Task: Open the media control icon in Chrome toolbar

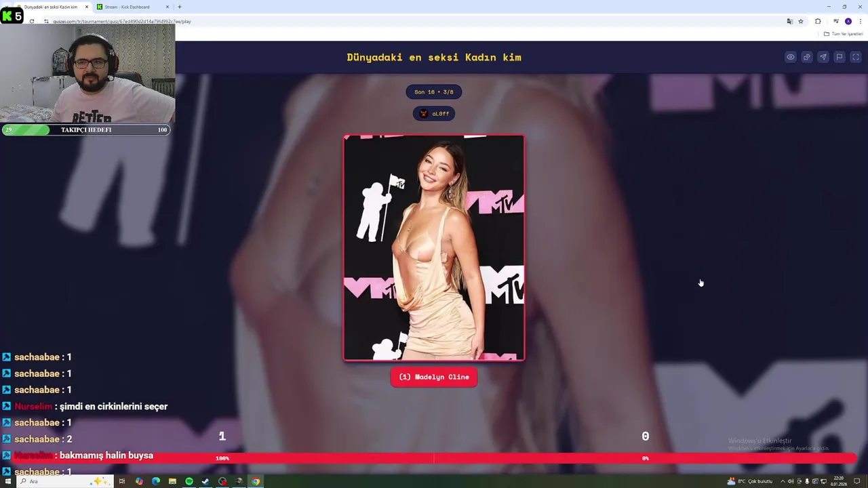Action: coord(836,21)
